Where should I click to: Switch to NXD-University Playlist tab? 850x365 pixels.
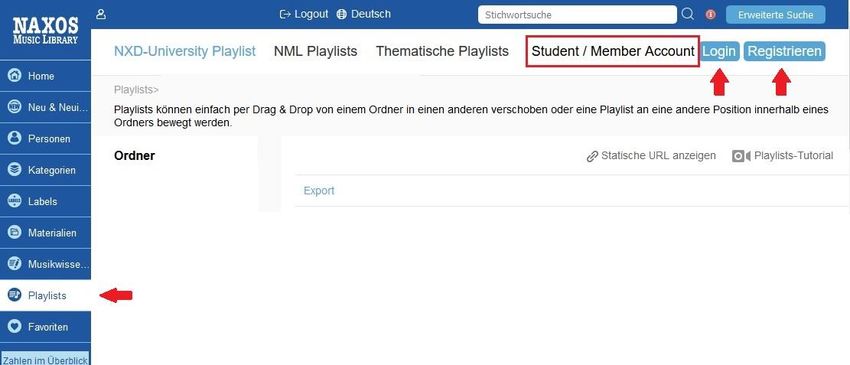click(x=184, y=52)
